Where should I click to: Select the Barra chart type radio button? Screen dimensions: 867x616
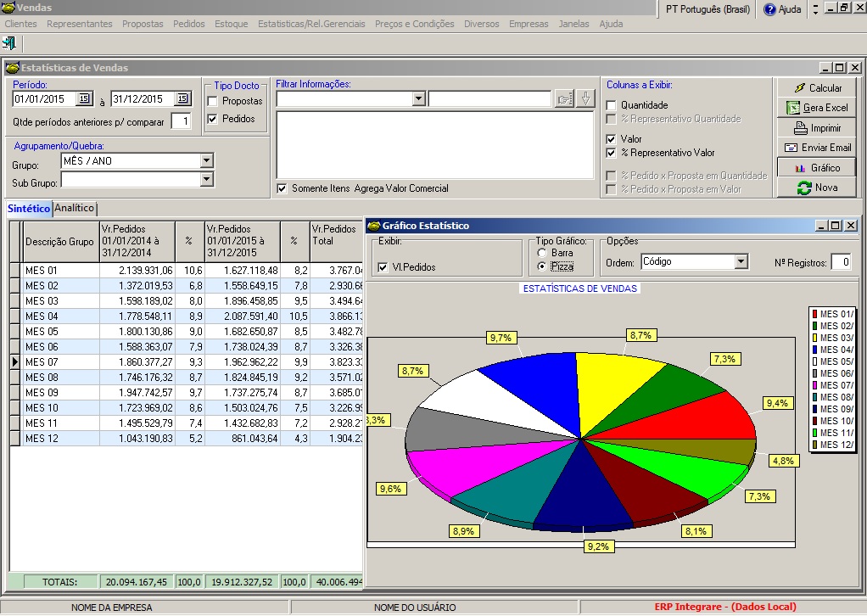click(x=543, y=253)
